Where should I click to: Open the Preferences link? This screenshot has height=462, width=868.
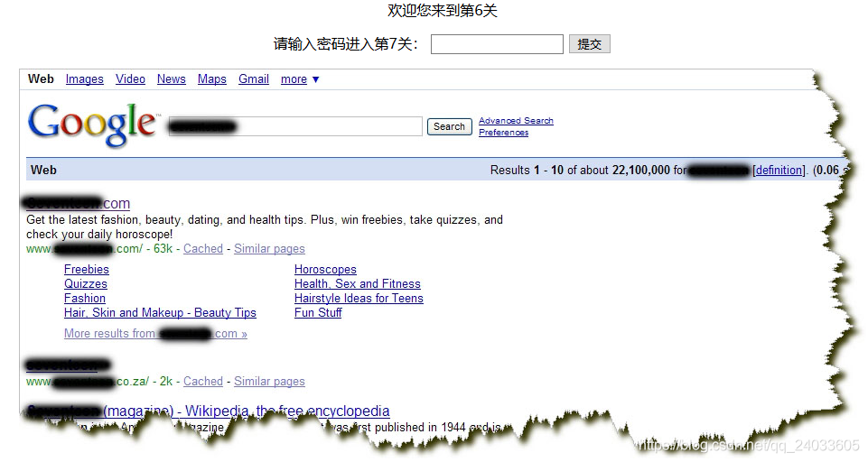[503, 133]
